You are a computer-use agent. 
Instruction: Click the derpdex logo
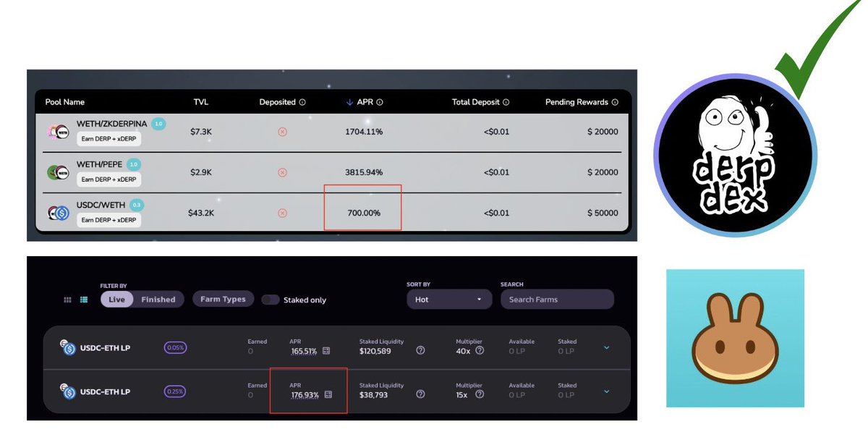pos(735,156)
